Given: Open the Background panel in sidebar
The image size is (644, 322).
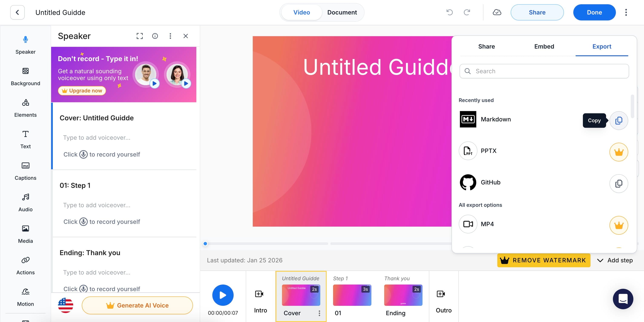Looking at the screenshot, I should (25, 76).
